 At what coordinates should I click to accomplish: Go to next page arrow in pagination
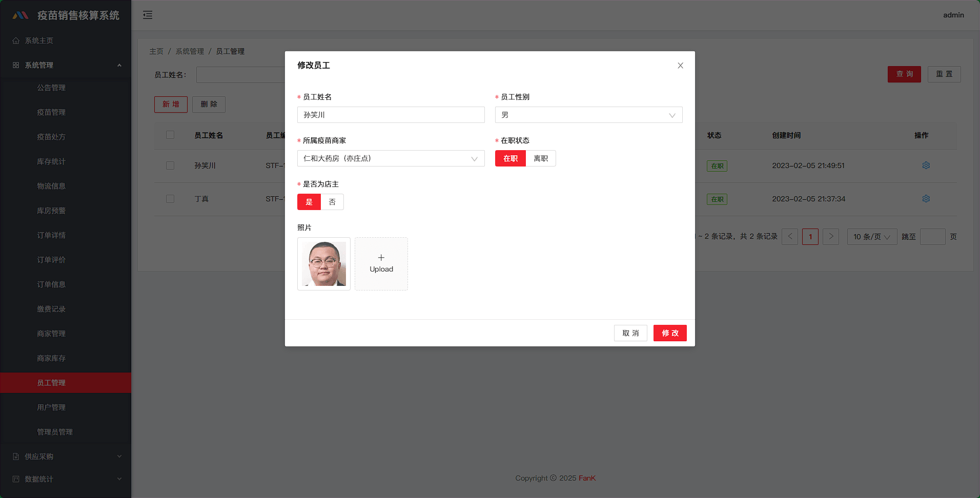[830, 236]
